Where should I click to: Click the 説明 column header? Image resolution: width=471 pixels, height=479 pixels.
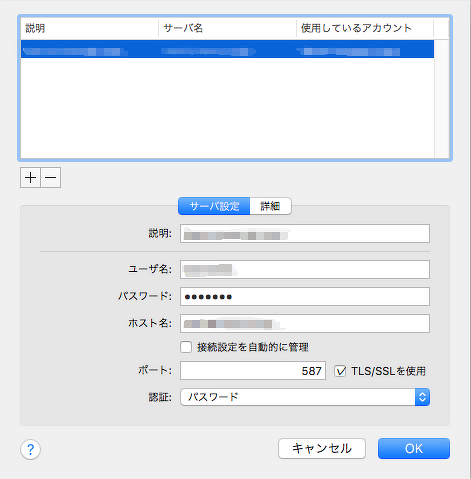click(x=89, y=28)
